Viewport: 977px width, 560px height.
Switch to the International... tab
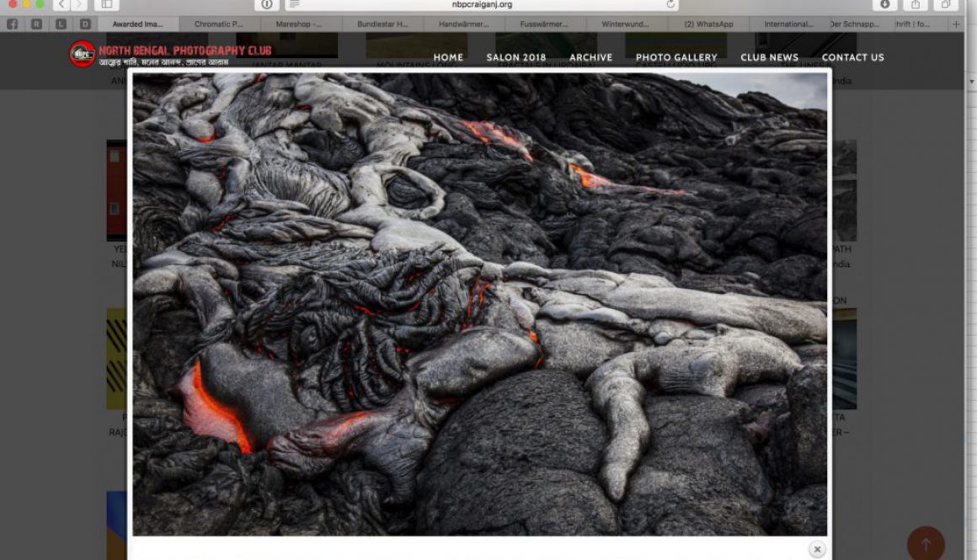[789, 24]
